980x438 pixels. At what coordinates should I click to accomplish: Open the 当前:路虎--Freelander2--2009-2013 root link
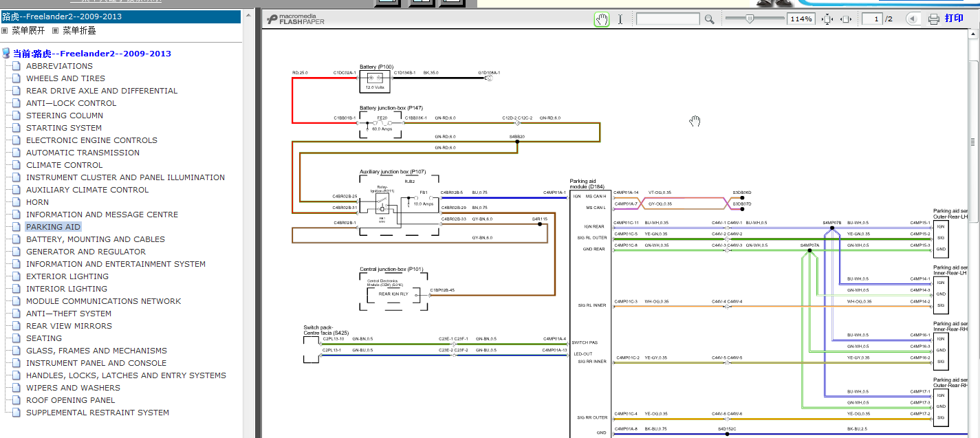tap(92, 54)
